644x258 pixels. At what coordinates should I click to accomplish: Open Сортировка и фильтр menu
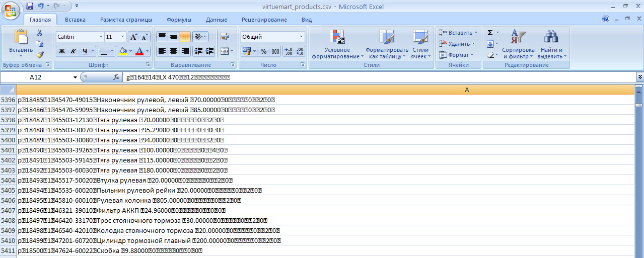[x=518, y=44]
